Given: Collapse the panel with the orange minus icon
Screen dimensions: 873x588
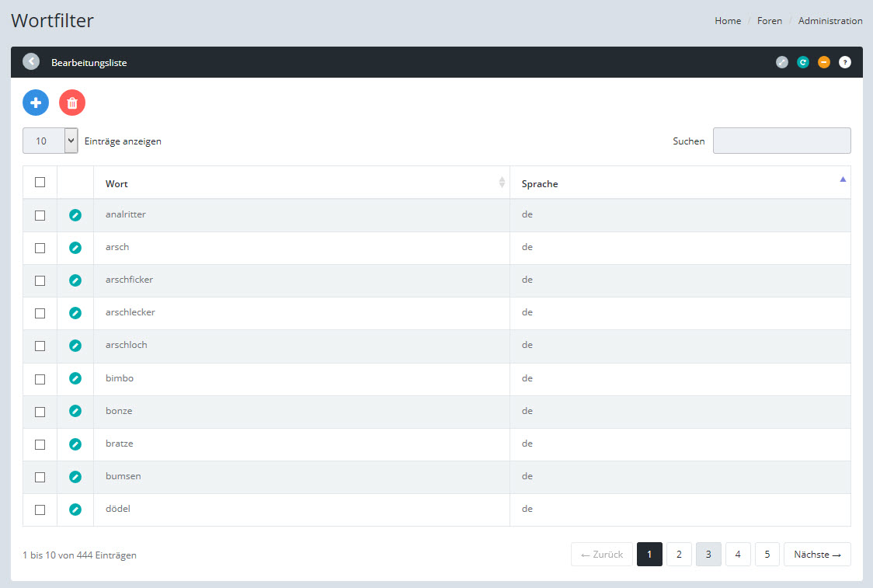Looking at the screenshot, I should click(x=824, y=62).
